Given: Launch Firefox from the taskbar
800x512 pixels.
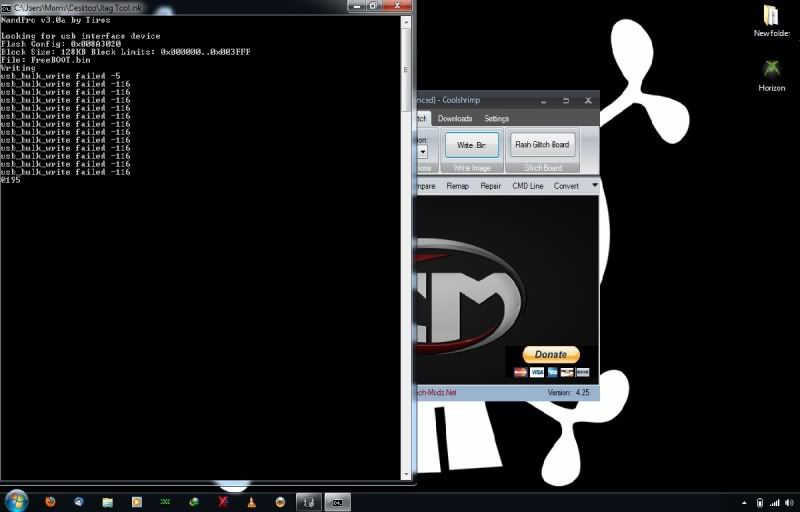Looking at the screenshot, I should click(x=51, y=501).
